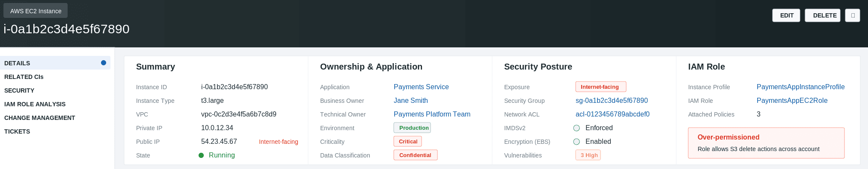Click the Encryption (EBS) label
Image resolution: width=868 pixels, height=169 pixels.
(x=527, y=142)
